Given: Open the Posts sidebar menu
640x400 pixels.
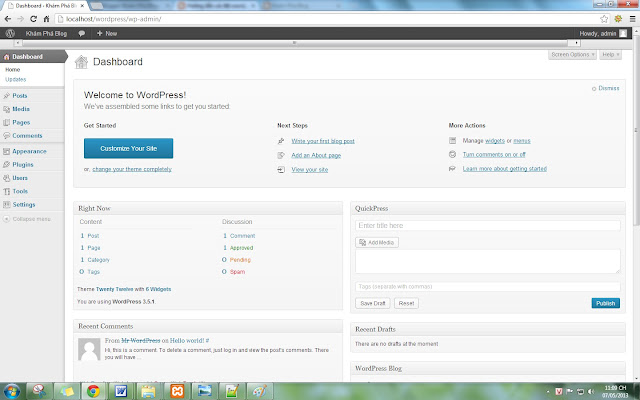Looking at the screenshot, I should [x=20, y=96].
